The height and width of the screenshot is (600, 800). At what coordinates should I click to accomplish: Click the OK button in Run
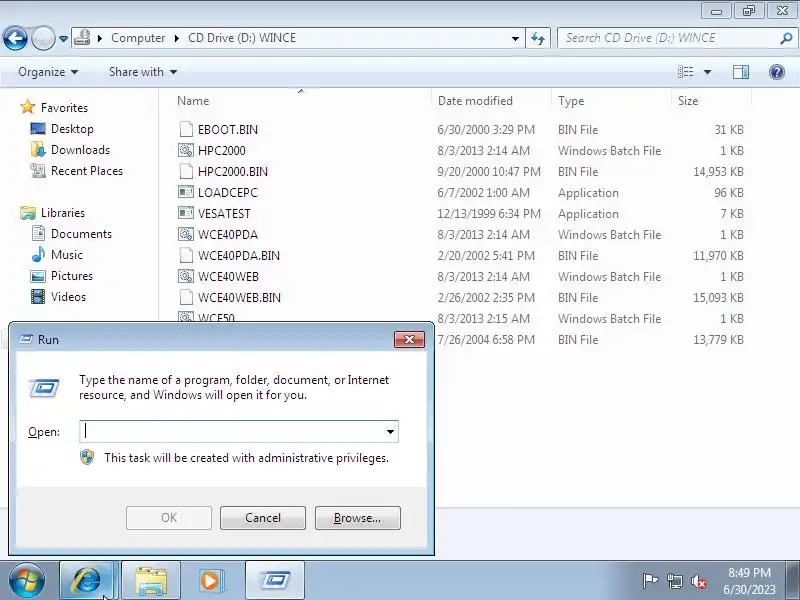169,518
